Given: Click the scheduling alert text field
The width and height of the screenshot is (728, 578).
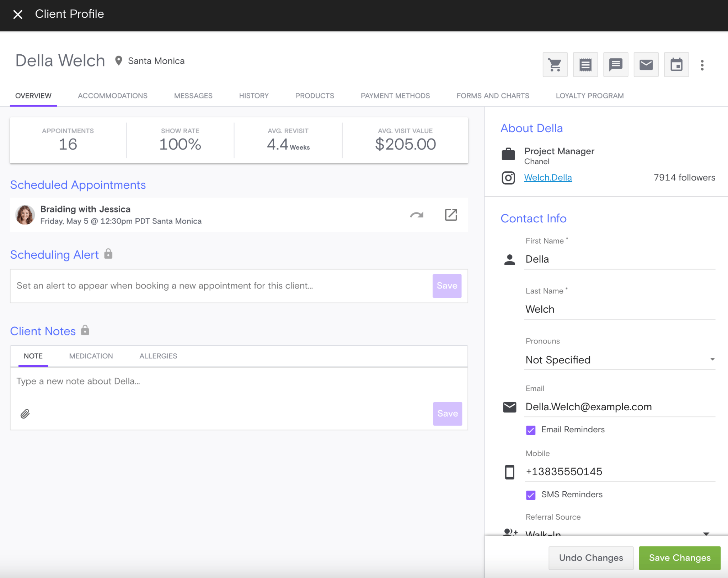Looking at the screenshot, I should coord(220,286).
